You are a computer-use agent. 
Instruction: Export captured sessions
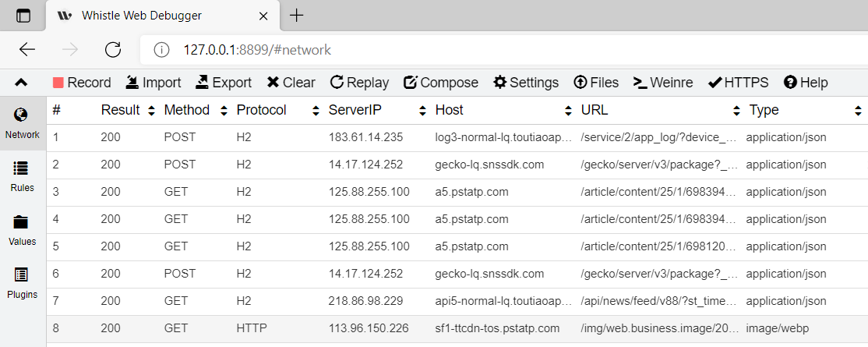(224, 83)
